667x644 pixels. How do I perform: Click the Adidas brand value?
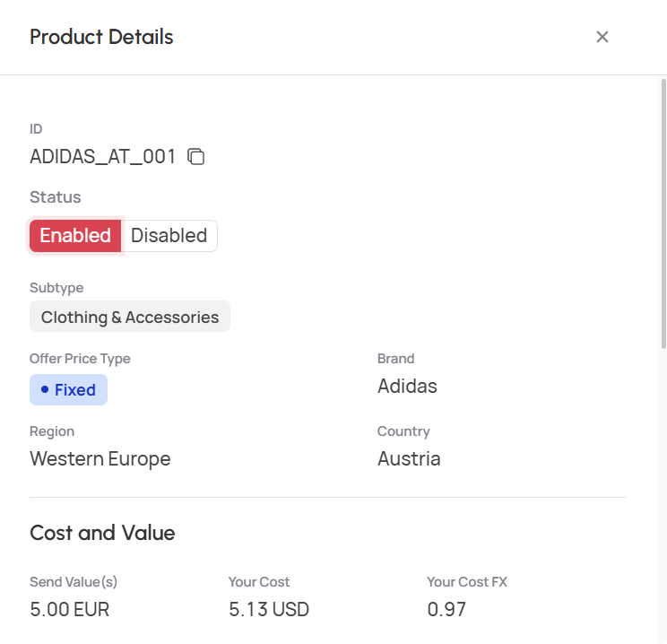click(407, 386)
